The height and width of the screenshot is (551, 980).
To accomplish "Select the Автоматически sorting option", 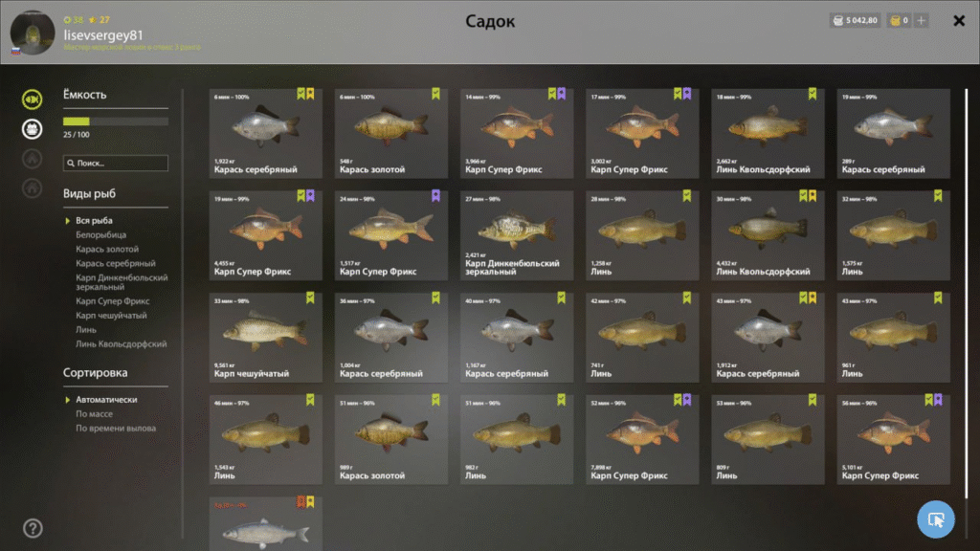I will (x=106, y=400).
